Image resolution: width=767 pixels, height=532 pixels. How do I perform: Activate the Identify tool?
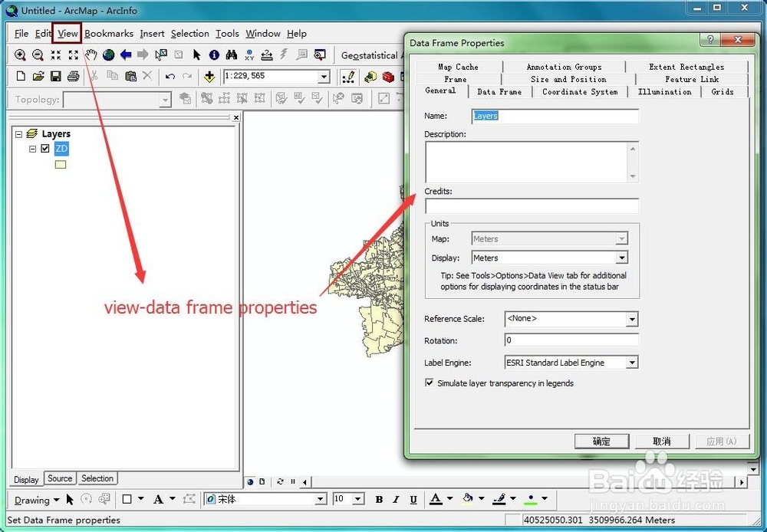tap(214, 54)
